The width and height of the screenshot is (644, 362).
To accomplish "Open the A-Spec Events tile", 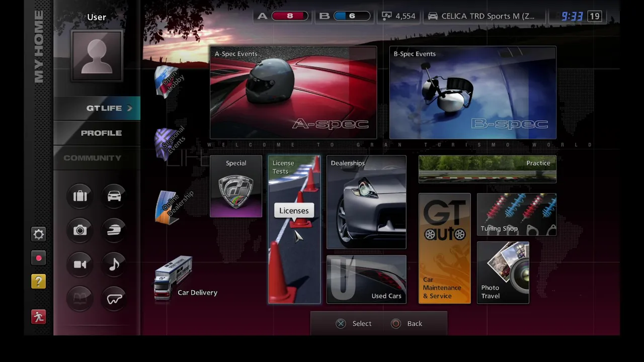I will [293, 93].
